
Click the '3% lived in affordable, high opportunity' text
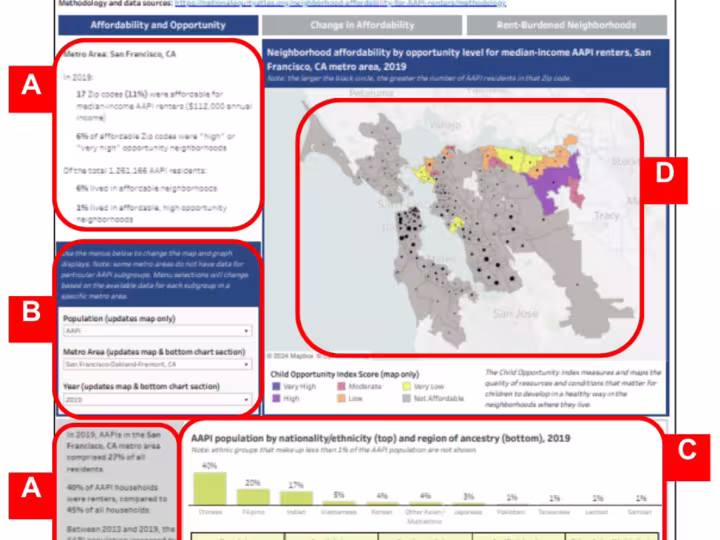click(152, 214)
